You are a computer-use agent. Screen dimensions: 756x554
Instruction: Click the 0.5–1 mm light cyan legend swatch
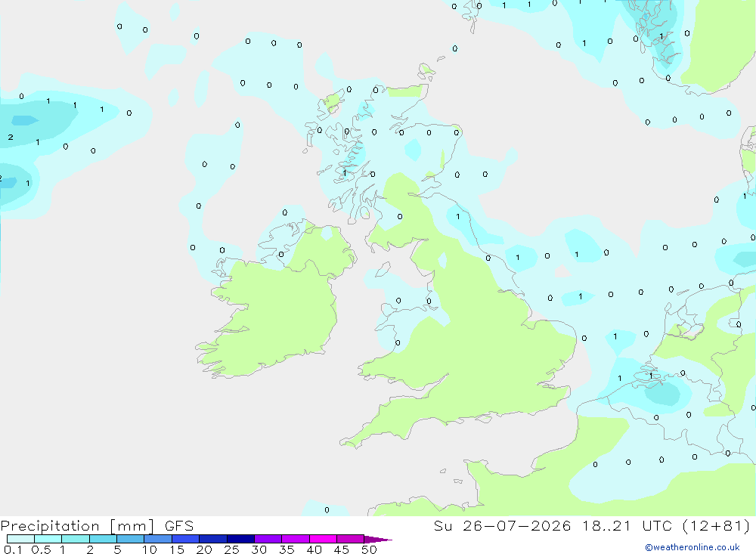(48, 539)
